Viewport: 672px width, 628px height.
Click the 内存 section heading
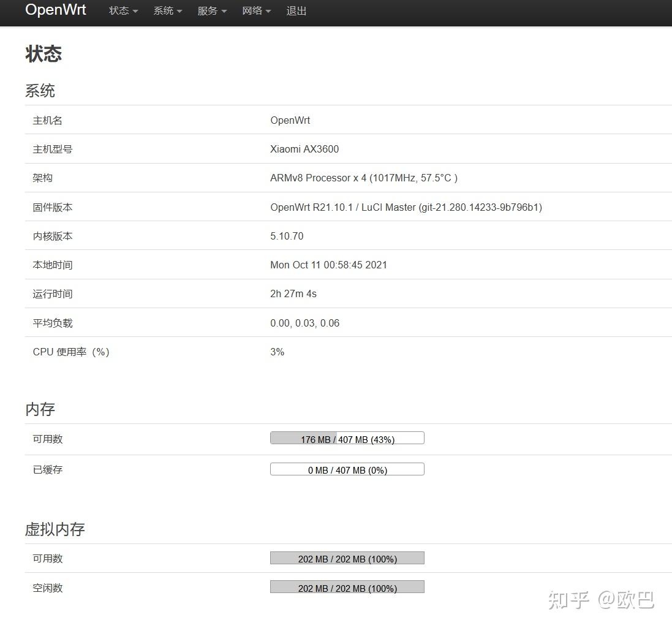pos(40,409)
